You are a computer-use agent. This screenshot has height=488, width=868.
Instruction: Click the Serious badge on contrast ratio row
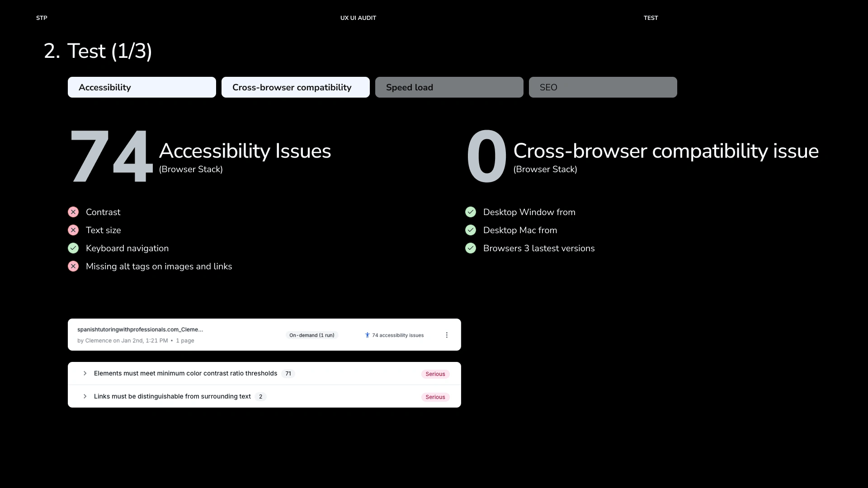pos(435,374)
